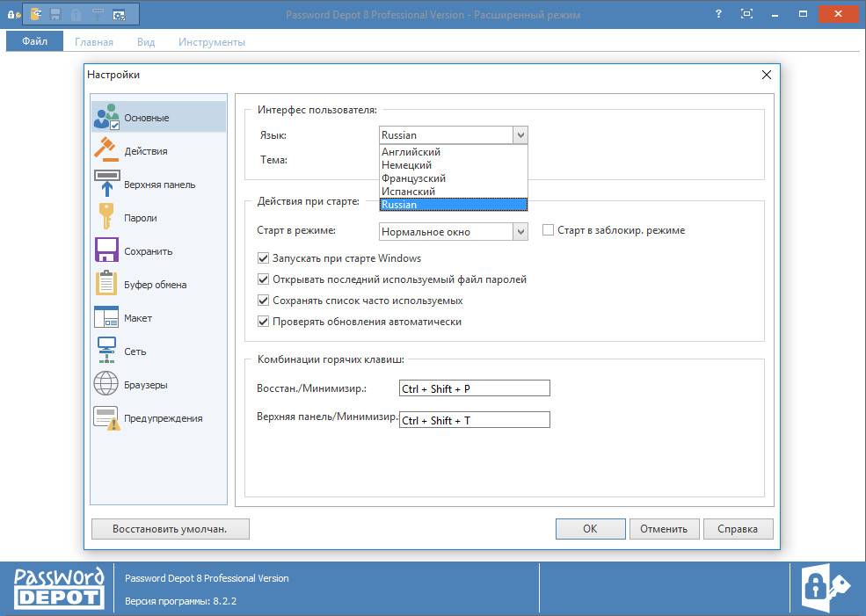Image resolution: width=866 pixels, height=616 pixels.
Task: Toggle Сохранять список часто используемых
Action: 264,301
